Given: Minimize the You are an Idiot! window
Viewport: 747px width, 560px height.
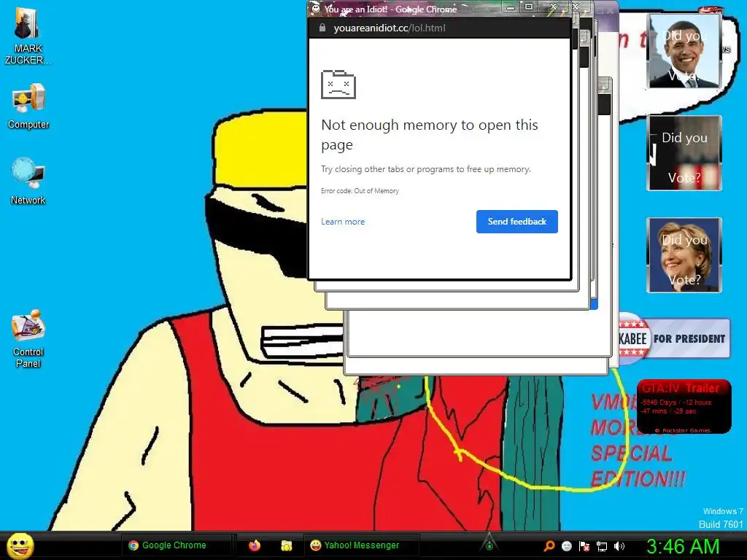Looking at the screenshot, I should (511, 7).
